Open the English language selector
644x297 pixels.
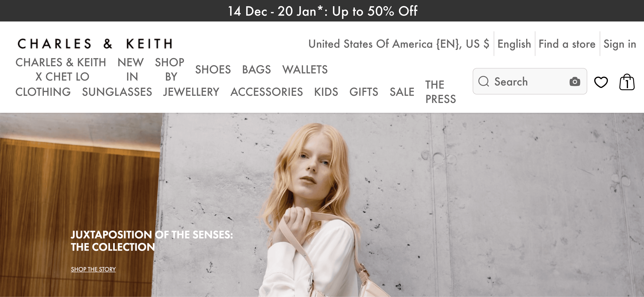pos(514,44)
